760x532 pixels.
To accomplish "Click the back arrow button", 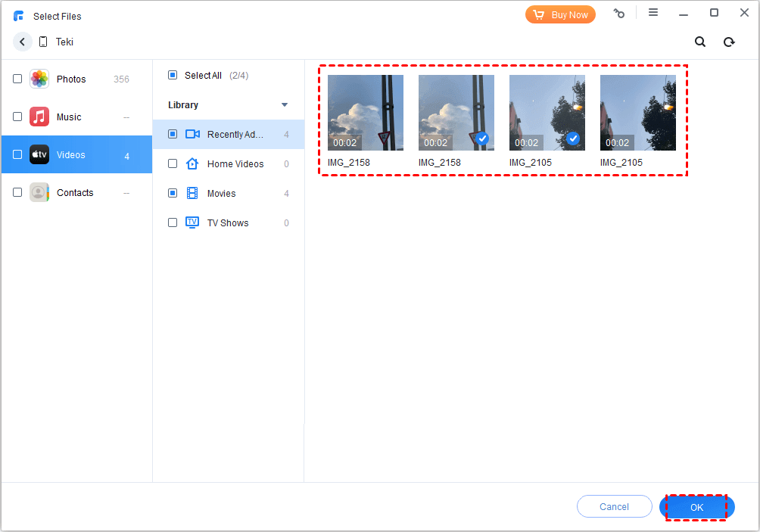I will 22,42.
